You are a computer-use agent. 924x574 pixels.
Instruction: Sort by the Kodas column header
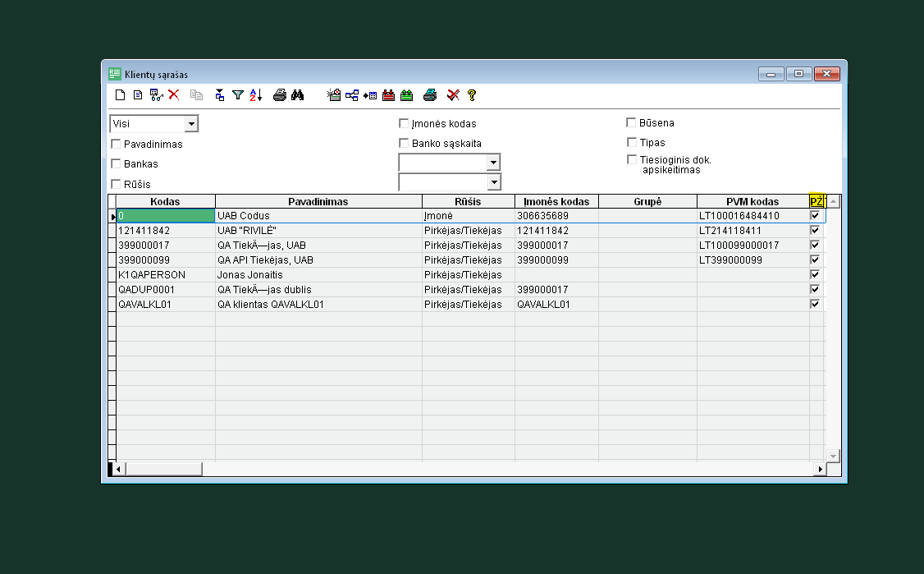[x=165, y=202]
